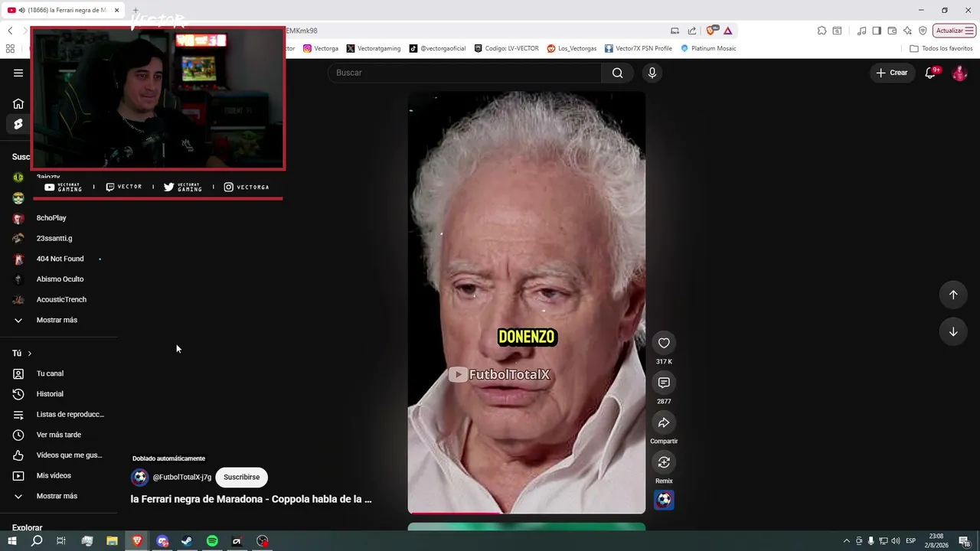Open the Short's sound thumbnail
The height and width of the screenshot is (551, 980).
[x=664, y=500]
